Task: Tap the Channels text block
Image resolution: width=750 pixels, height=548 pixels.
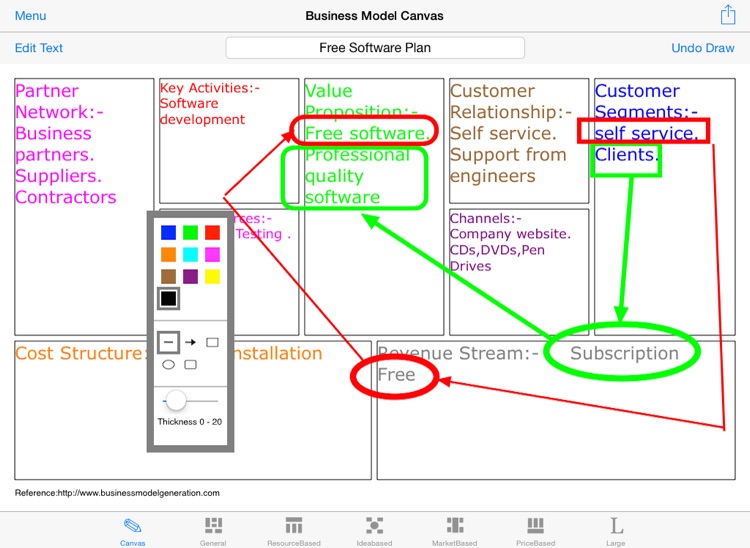Action: tap(510, 242)
